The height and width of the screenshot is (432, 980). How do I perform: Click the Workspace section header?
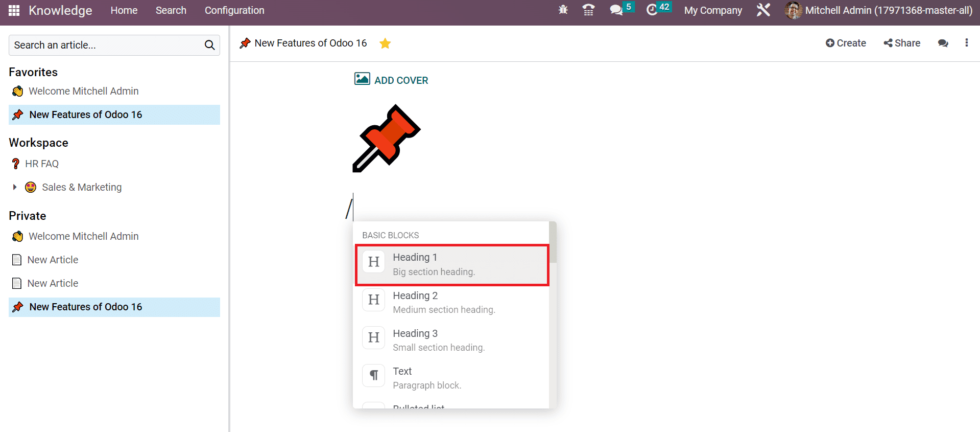(38, 143)
